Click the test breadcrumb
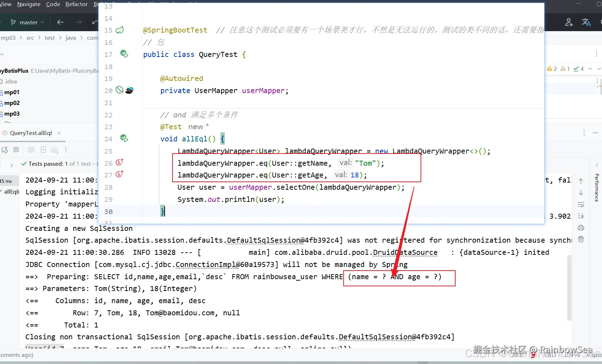The image size is (602, 364). (x=50, y=38)
